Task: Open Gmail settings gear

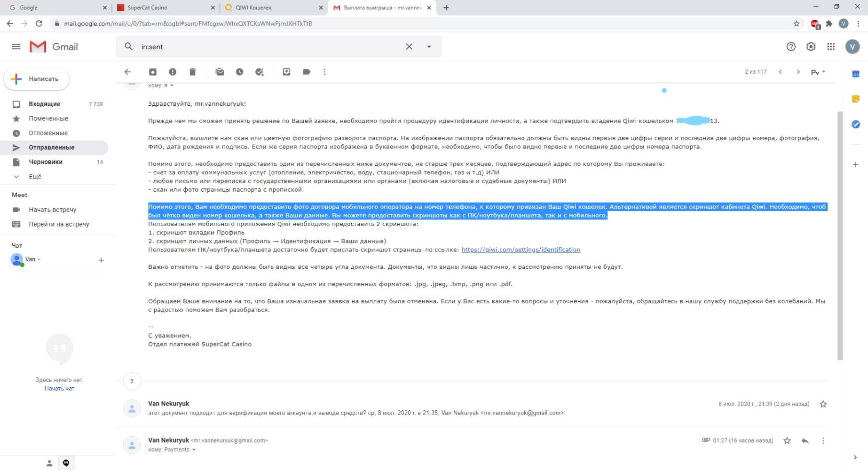Action: pyautogui.click(x=811, y=47)
